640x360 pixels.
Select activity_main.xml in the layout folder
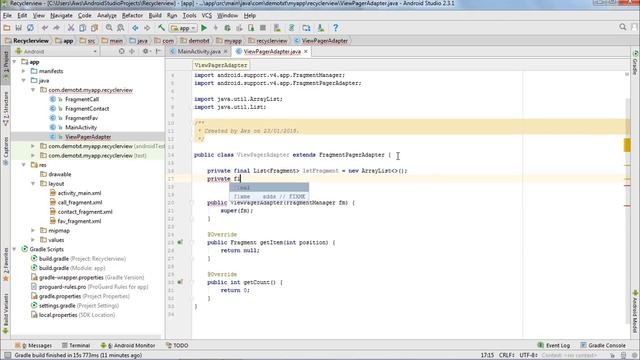79,193
